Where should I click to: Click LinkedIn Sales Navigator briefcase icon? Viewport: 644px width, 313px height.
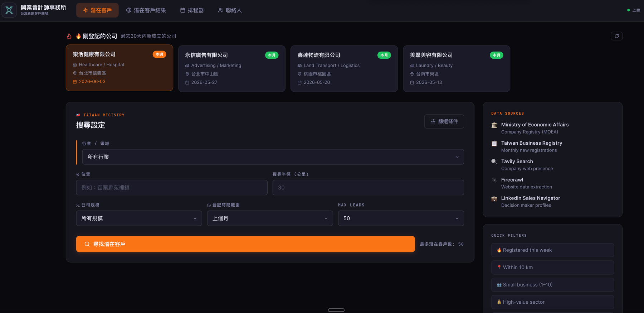[494, 198]
